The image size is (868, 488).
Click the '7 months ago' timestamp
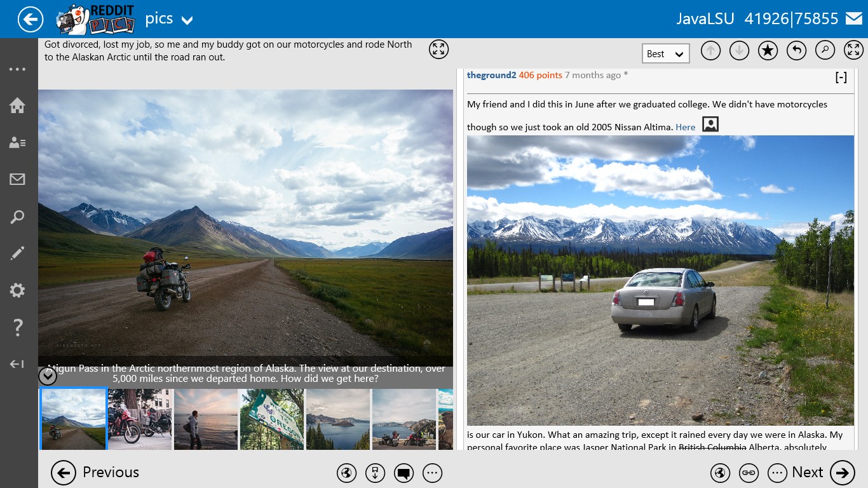pyautogui.click(x=593, y=75)
